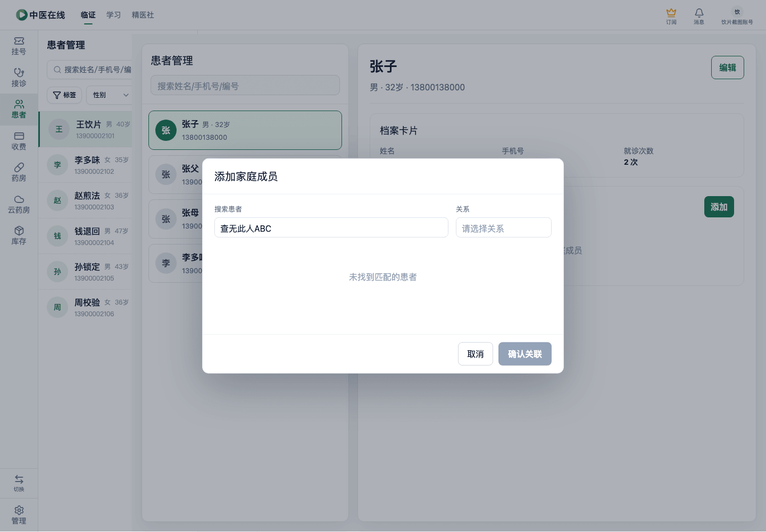766x532 pixels.
Task: Open the 挂号 sidebar icon
Action: tap(19, 46)
